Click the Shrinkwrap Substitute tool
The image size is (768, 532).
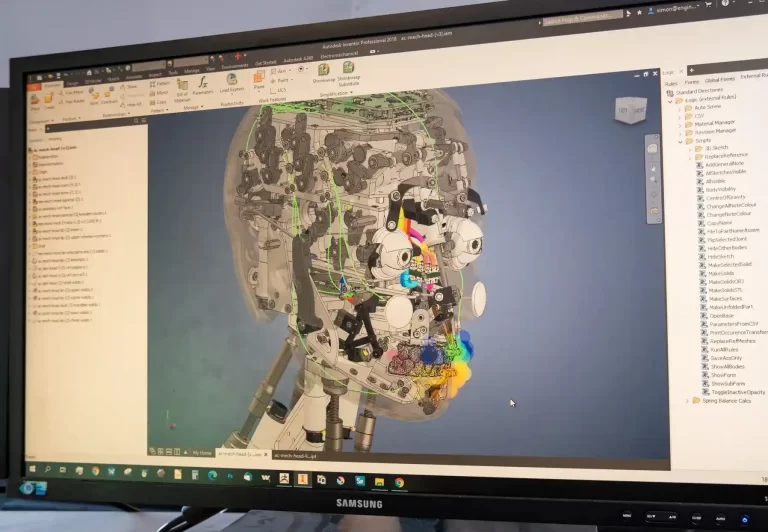click(349, 73)
